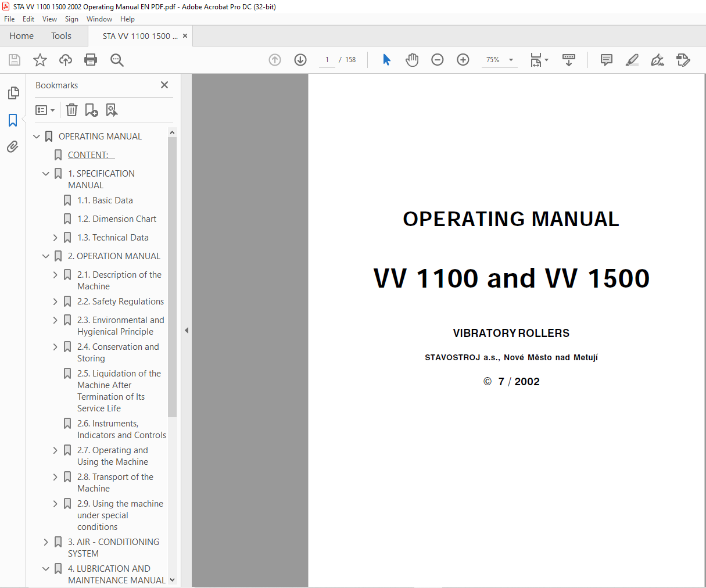Collapse 4. LUBRICATION AND MAINTENANCE MANUAL
This screenshot has width=706, height=588.
46,569
